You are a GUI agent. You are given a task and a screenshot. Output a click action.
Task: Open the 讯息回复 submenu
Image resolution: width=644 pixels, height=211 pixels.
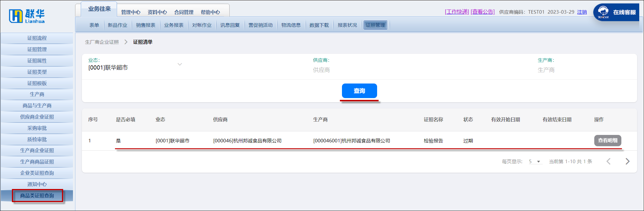tap(230, 25)
